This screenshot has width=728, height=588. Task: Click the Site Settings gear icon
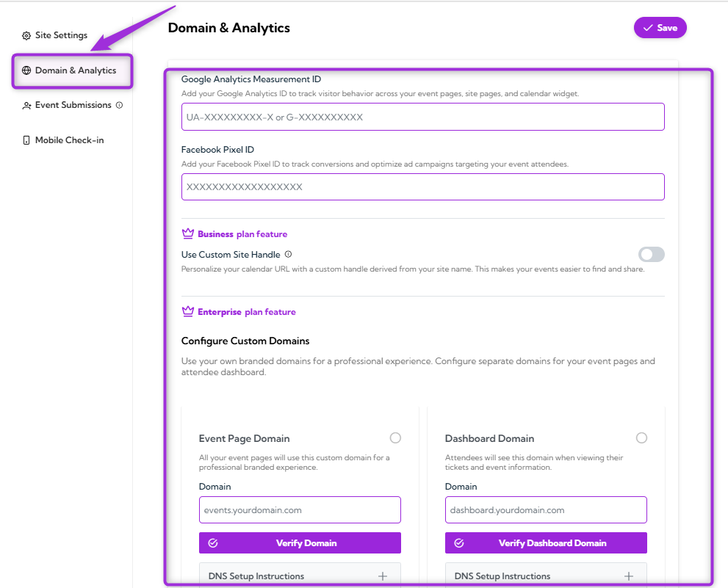pyautogui.click(x=25, y=35)
